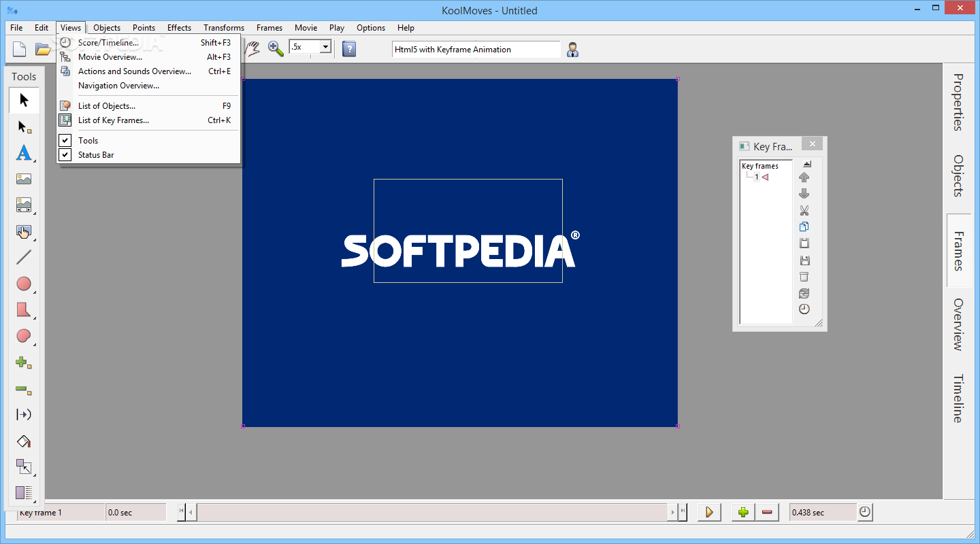980x544 pixels.
Task: Move key frame up with arrow
Action: click(x=804, y=177)
